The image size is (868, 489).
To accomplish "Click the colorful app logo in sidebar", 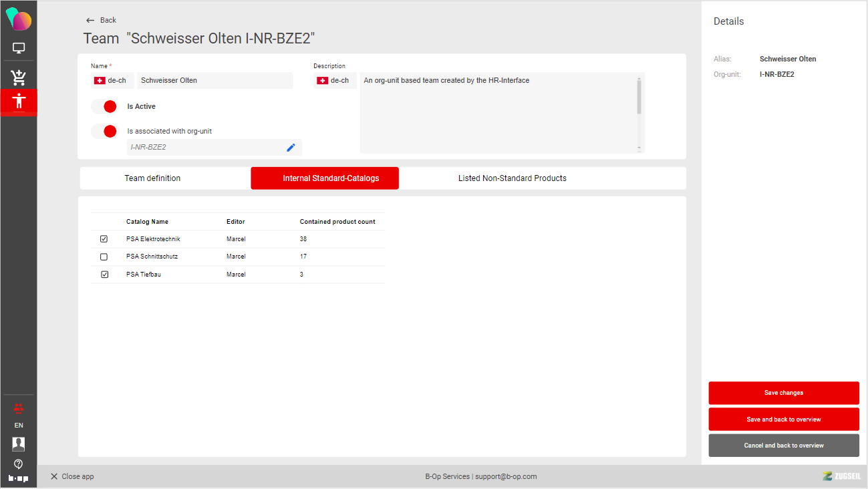I will (x=19, y=19).
